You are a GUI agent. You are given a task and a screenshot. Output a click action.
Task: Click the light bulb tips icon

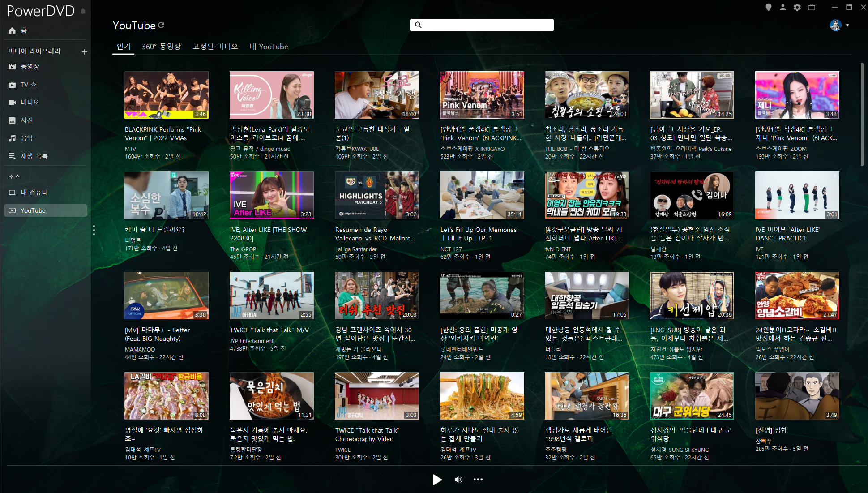(x=769, y=7)
